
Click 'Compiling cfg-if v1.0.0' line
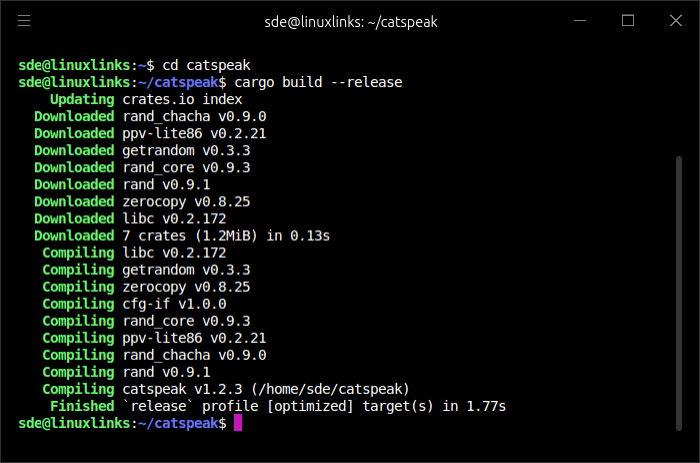coord(134,304)
